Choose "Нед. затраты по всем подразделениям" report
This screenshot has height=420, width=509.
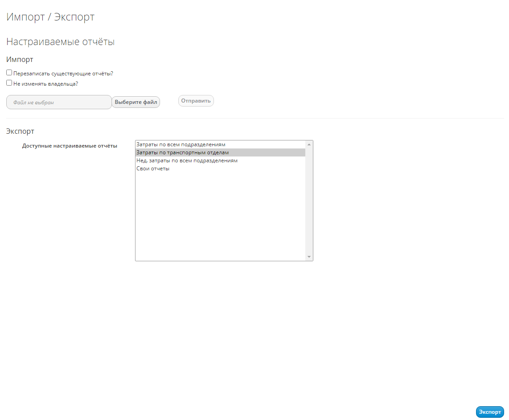pos(187,161)
